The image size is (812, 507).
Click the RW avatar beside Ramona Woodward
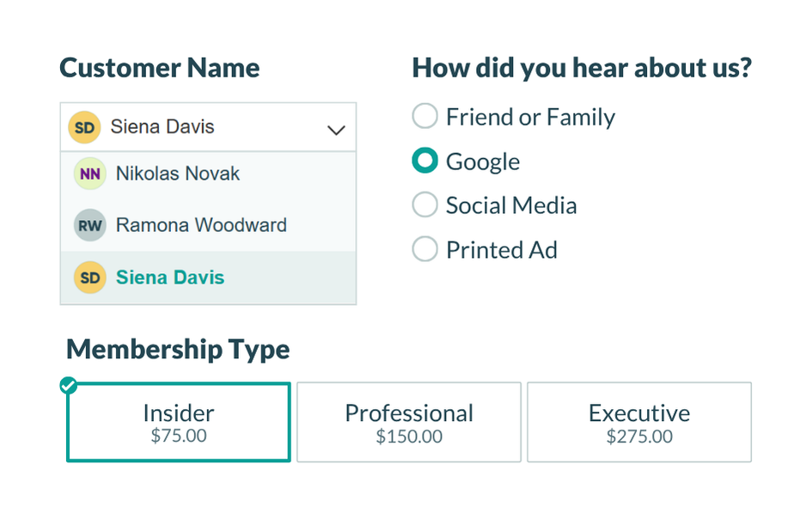click(x=89, y=225)
